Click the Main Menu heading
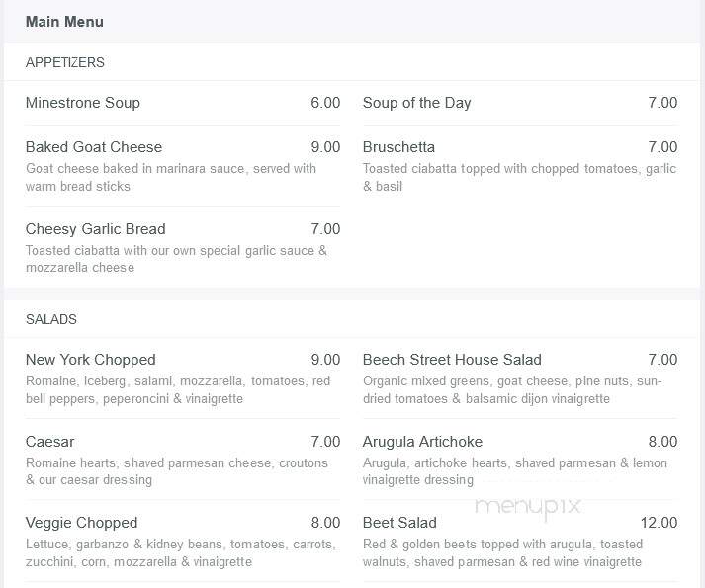Image resolution: width=705 pixels, height=588 pixels. pos(64,22)
